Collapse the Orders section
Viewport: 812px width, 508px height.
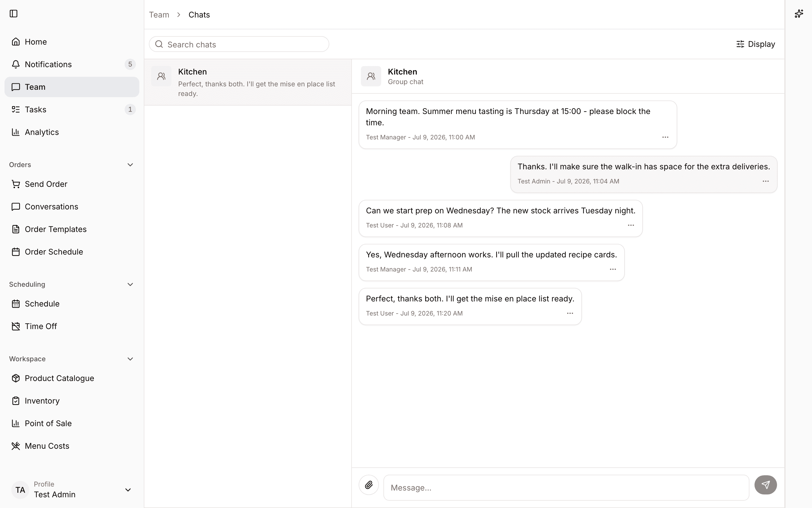130,165
